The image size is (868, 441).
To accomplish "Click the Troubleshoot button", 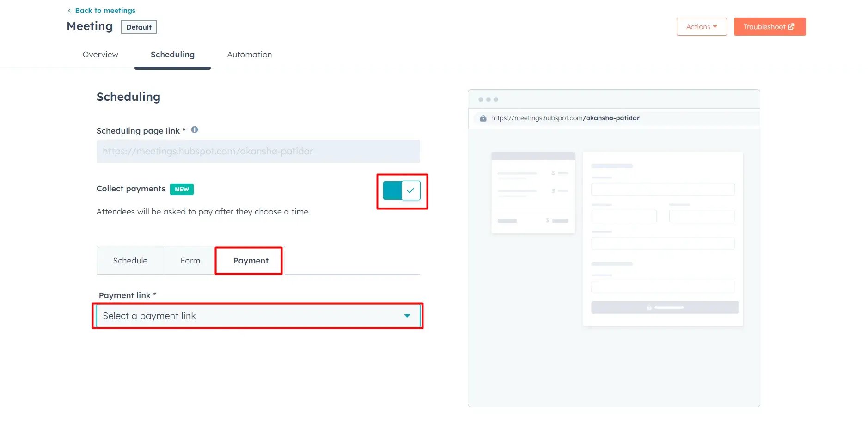I will pyautogui.click(x=770, y=27).
